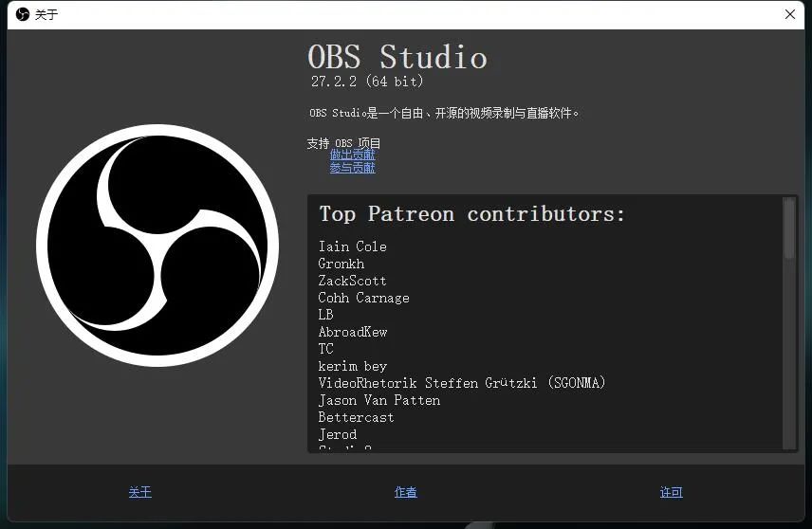Select contributor Gronkh
812x529 pixels.
(341, 264)
